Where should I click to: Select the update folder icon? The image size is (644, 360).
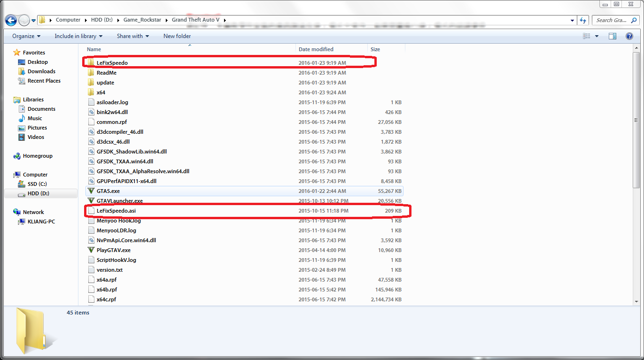coord(91,83)
